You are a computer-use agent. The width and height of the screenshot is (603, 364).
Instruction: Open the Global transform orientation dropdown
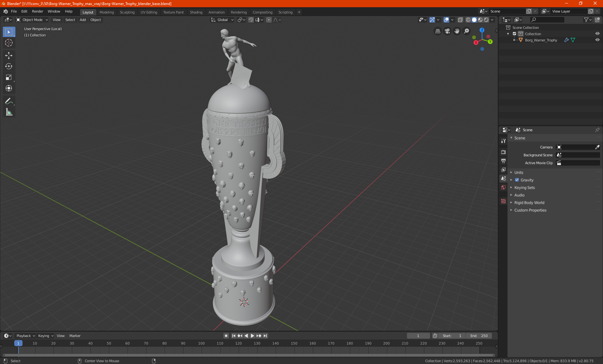click(x=222, y=20)
